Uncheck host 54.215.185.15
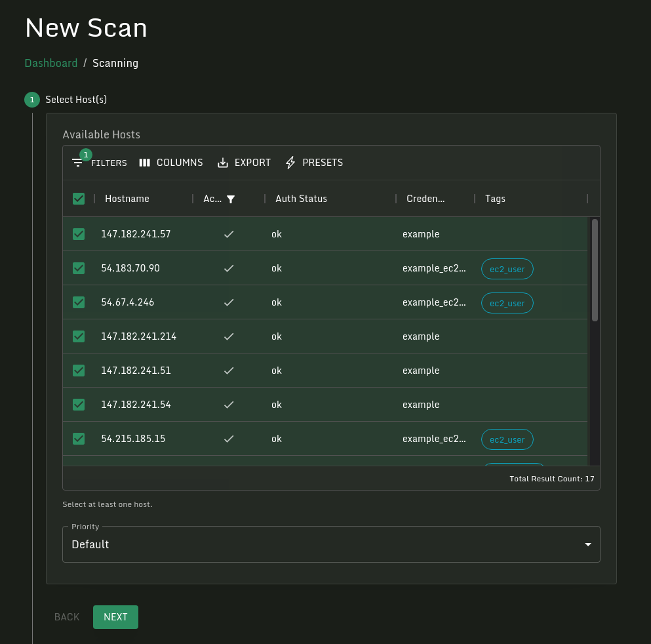This screenshot has width=651, height=644. pos(79,439)
